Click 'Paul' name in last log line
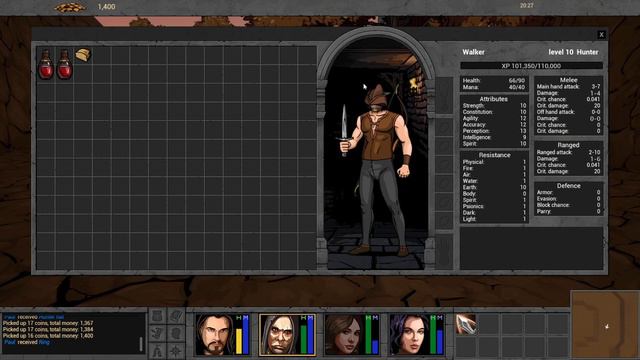The height and width of the screenshot is (360, 640). [10, 342]
